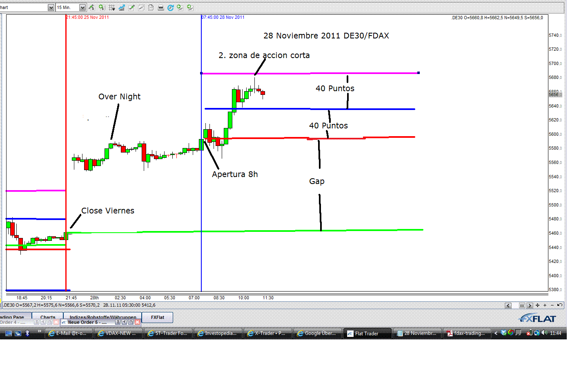The image size is (588, 368).
Task: Reset the chart view with the undo arrow
Action: coord(560,305)
